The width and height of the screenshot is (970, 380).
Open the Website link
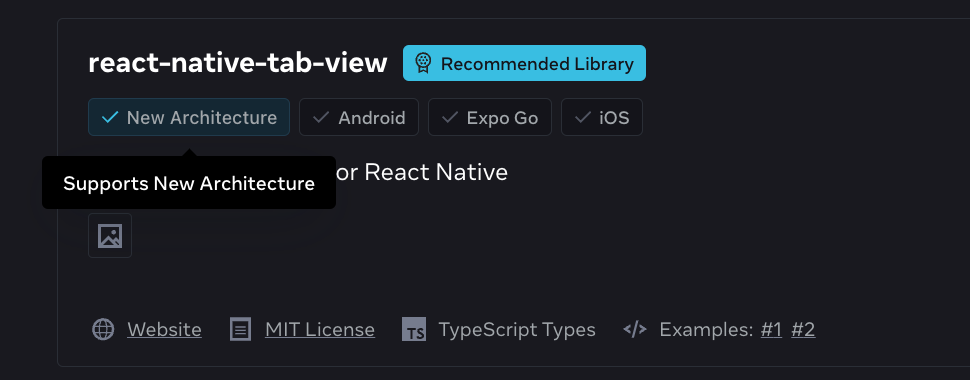[164, 329]
